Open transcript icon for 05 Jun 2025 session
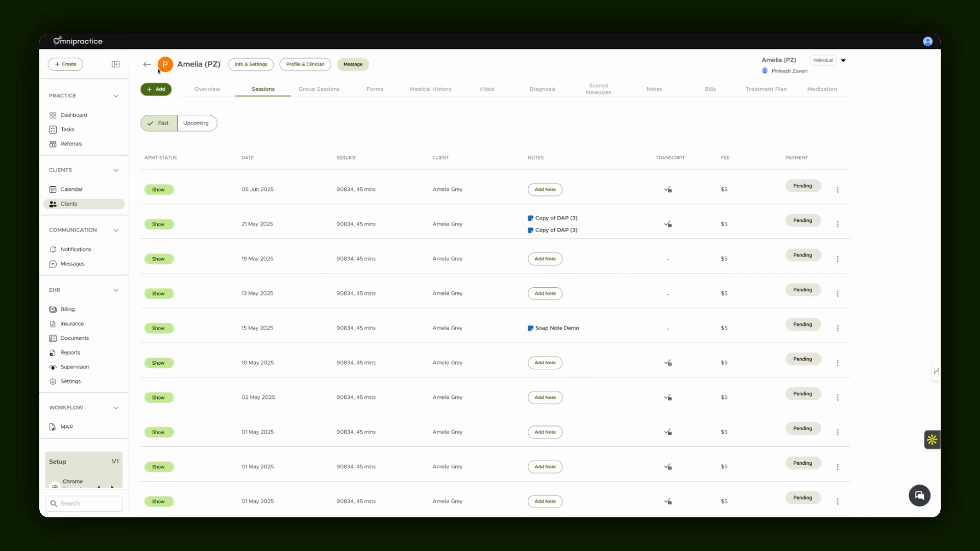 (x=668, y=189)
